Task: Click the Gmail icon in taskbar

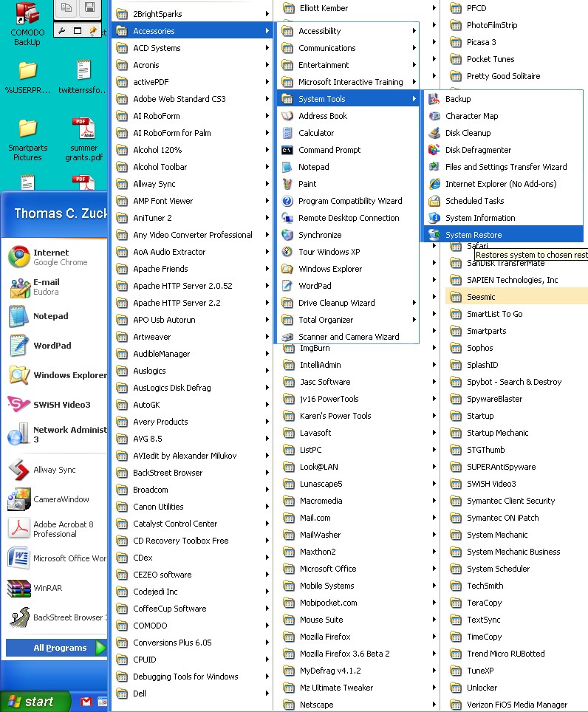Action: (86, 702)
